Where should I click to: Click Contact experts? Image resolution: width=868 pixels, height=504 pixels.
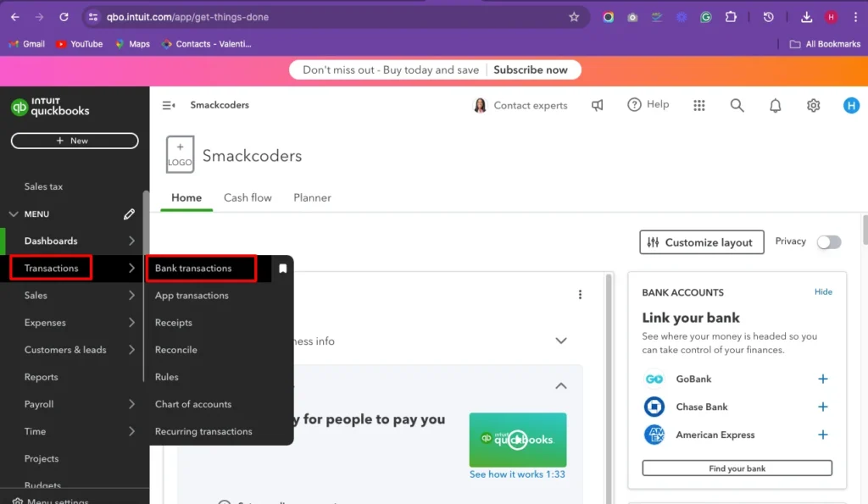tap(520, 105)
